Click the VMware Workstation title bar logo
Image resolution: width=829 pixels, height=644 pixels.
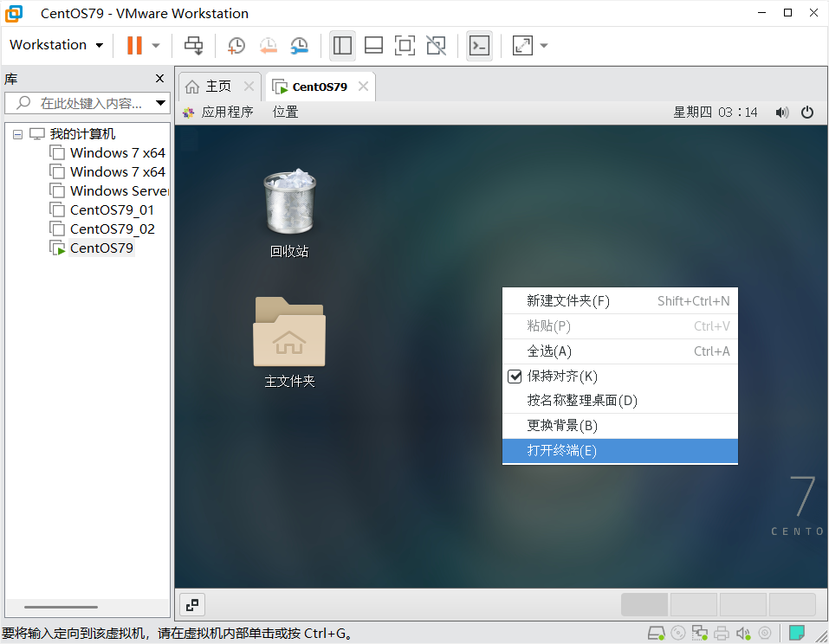14,13
